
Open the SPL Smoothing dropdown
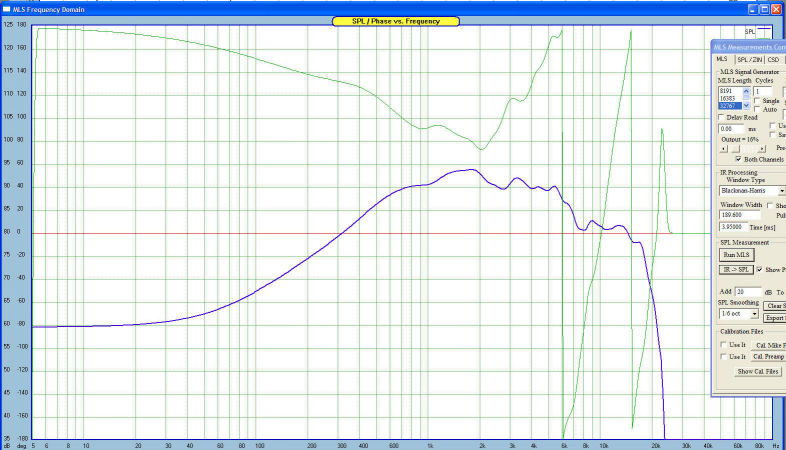point(754,314)
